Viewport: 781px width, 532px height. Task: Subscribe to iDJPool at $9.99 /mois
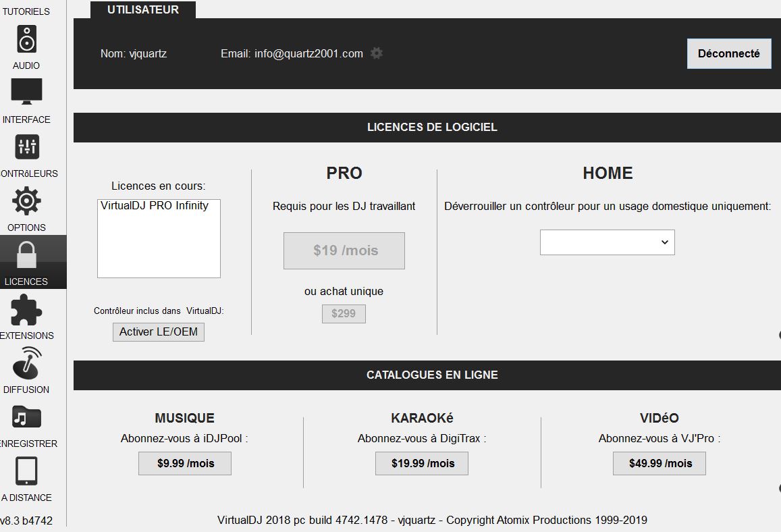[185, 463]
